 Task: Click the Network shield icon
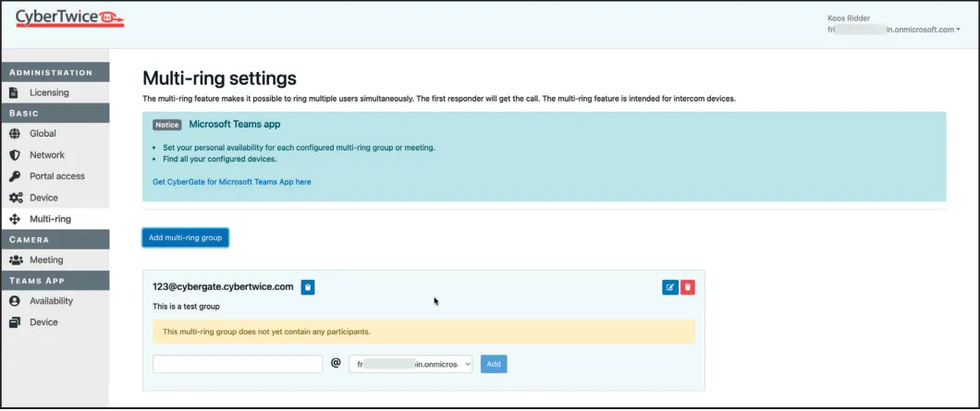pos(15,155)
